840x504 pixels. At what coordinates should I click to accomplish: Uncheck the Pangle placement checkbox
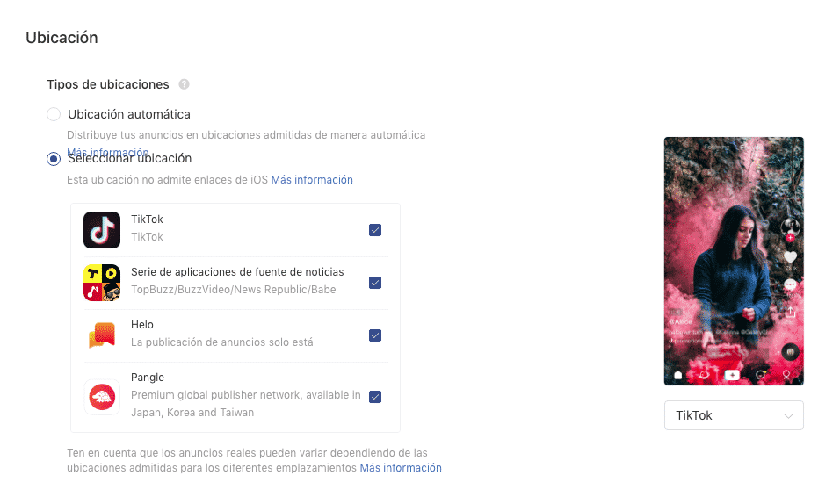point(375,397)
